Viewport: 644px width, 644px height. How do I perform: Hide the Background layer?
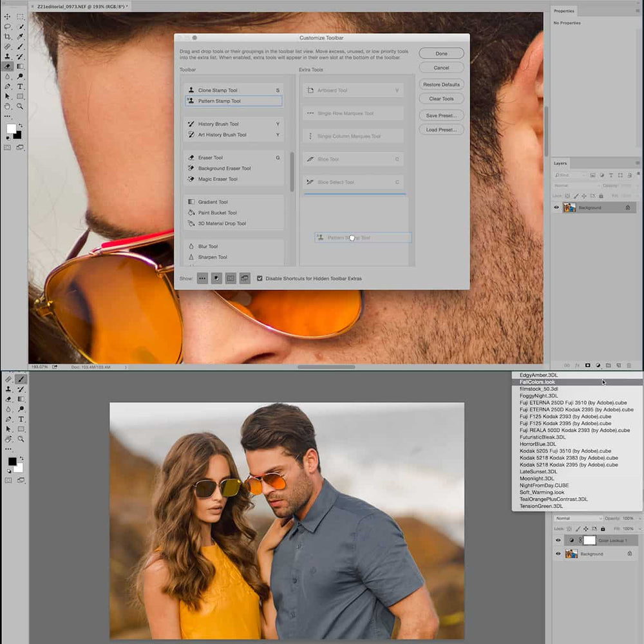[x=558, y=553]
